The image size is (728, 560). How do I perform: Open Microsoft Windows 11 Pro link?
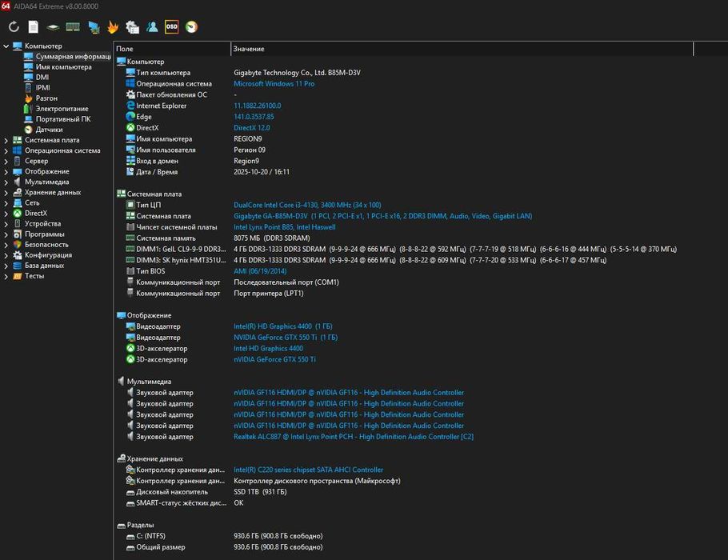click(274, 83)
